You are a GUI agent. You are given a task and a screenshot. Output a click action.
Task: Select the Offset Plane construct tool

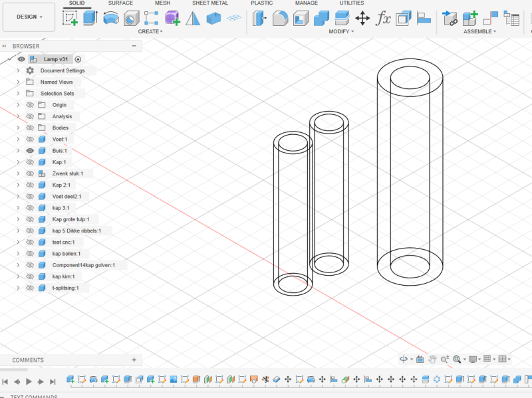pos(234,18)
